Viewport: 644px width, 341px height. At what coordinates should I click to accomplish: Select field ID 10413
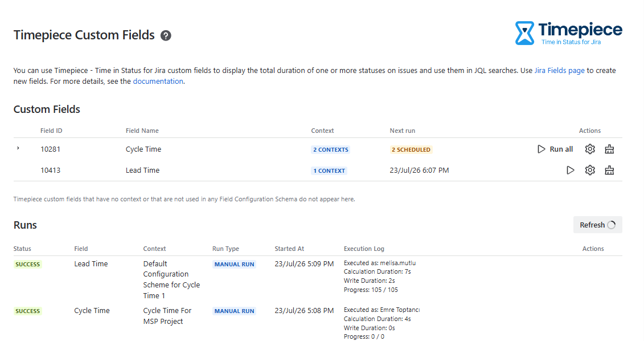(50, 170)
